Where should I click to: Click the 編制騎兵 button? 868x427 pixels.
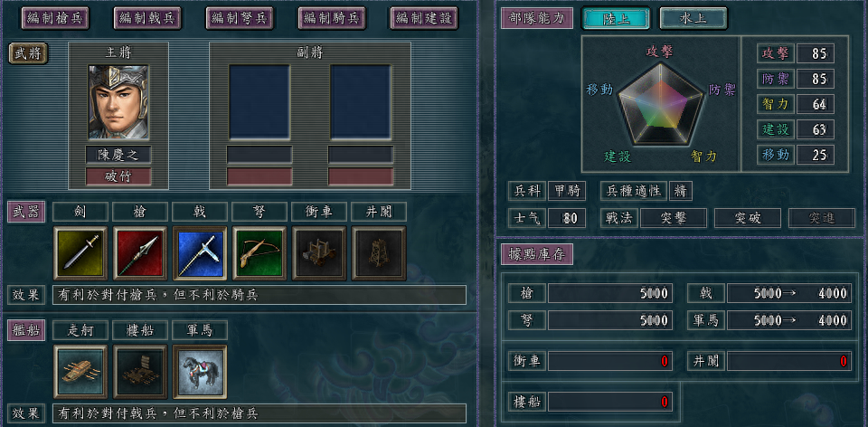(x=332, y=18)
